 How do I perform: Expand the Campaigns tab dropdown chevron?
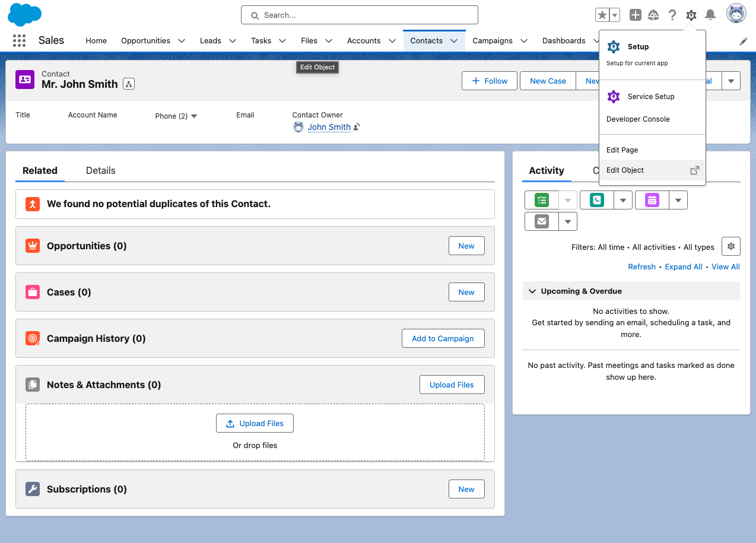point(524,41)
